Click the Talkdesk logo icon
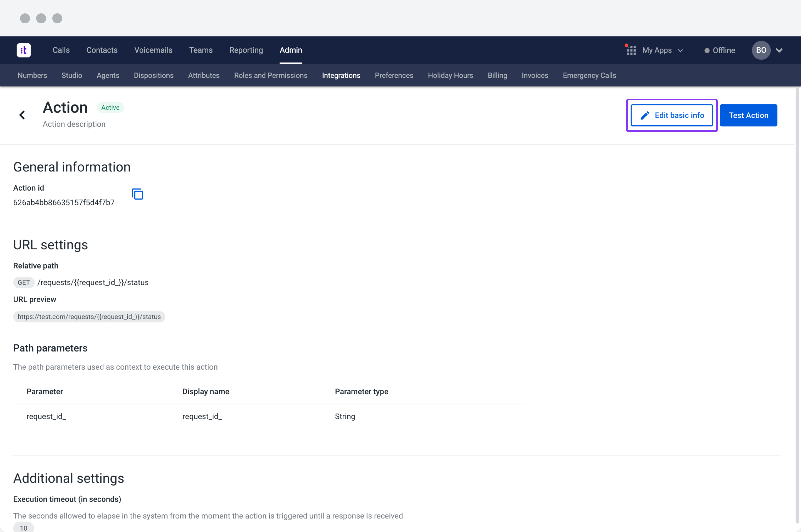The image size is (801, 532). point(24,50)
